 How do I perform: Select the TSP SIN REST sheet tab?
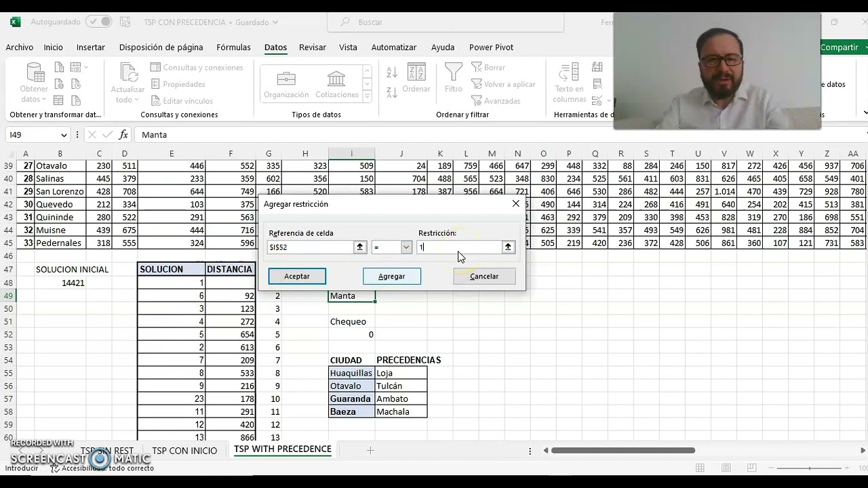coord(107,451)
